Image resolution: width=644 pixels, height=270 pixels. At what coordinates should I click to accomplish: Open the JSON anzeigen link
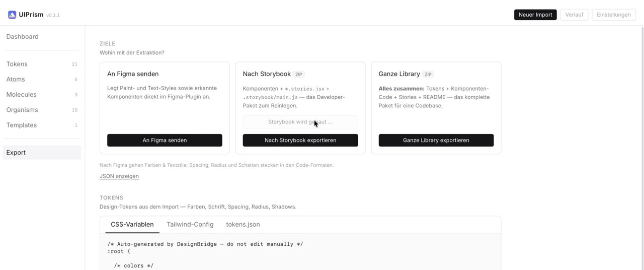pos(119,176)
